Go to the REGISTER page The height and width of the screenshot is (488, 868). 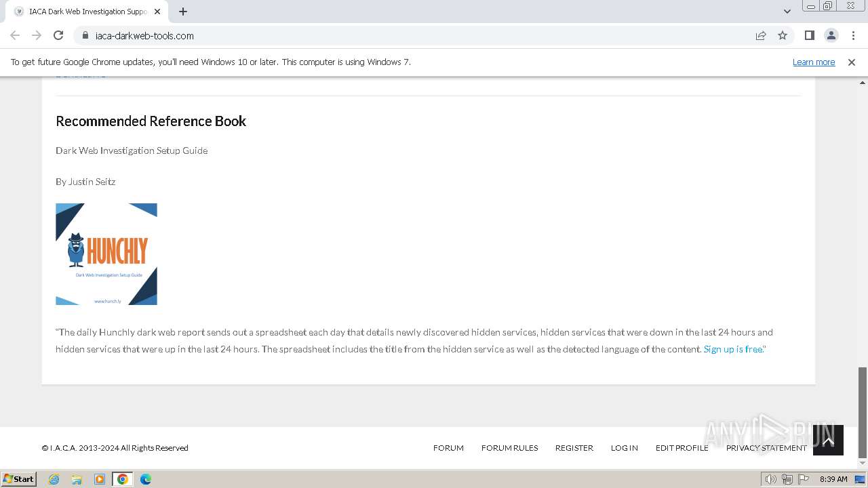pyautogui.click(x=574, y=448)
